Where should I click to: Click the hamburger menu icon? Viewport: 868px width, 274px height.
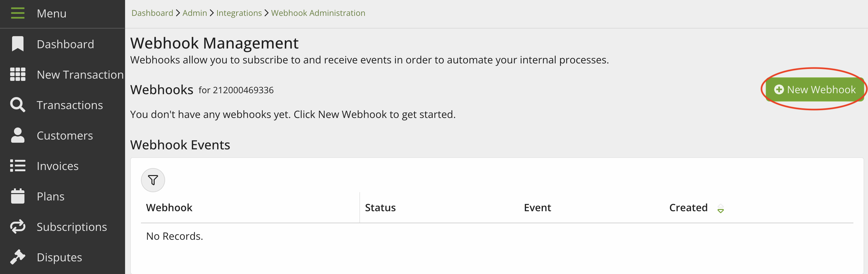tap(17, 13)
